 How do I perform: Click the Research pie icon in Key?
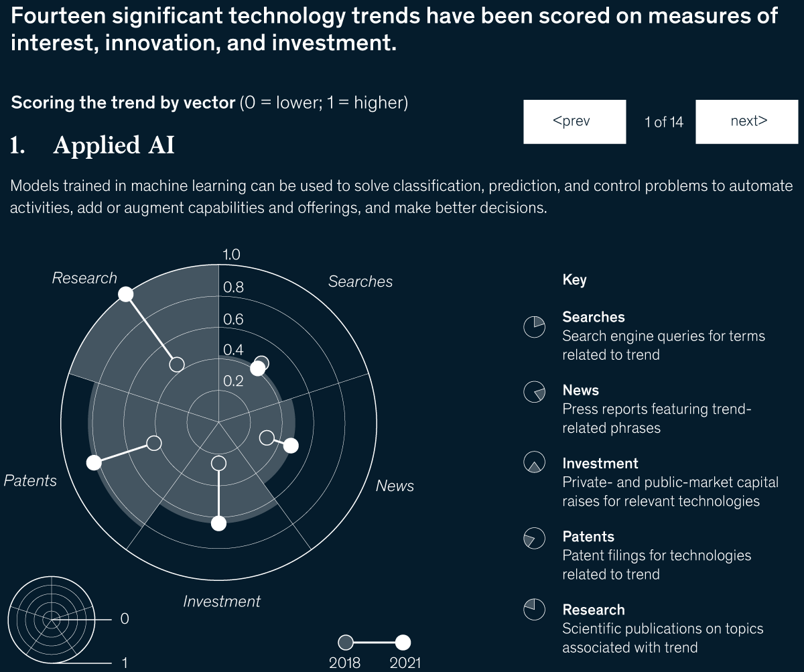tap(534, 609)
